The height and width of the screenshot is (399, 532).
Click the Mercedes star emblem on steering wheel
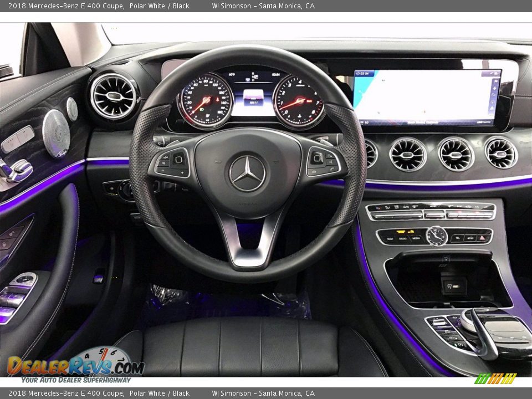pos(247,173)
